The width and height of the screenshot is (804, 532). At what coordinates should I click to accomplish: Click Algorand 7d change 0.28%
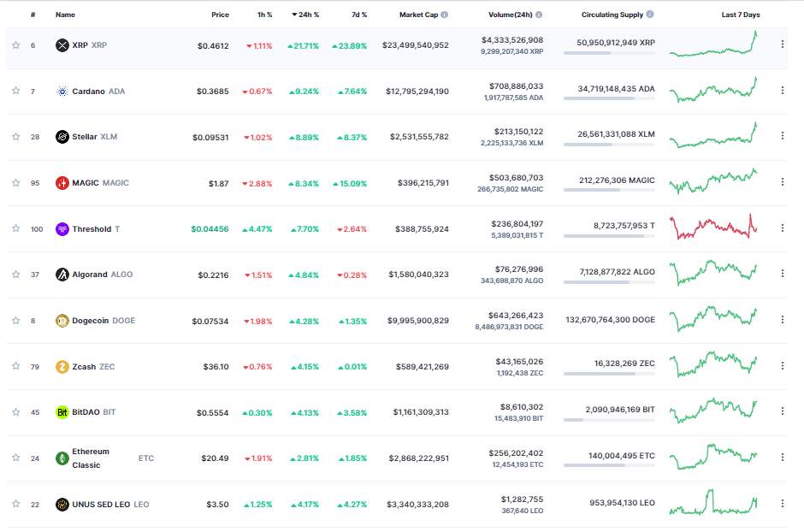352,275
